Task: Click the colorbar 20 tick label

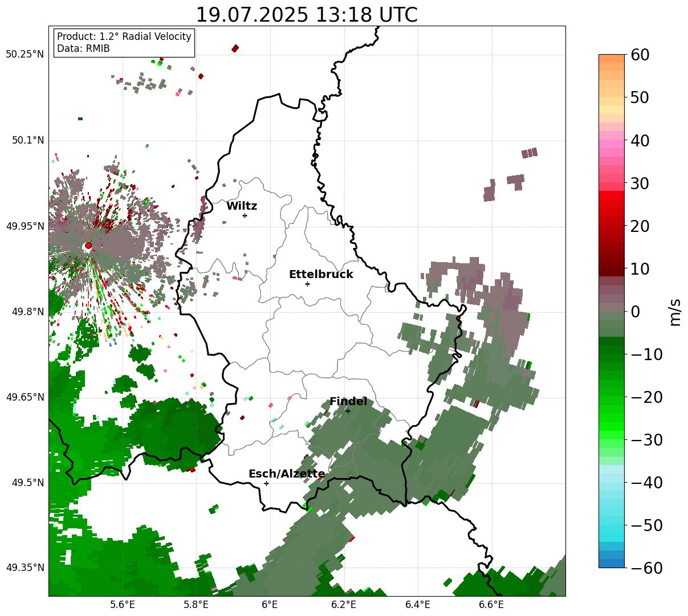Action: 640,226
